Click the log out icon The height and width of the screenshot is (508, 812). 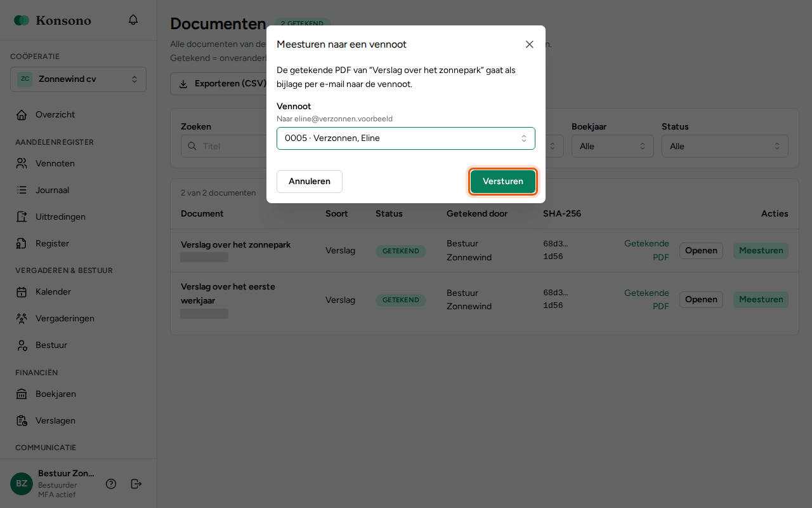coord(136,484)
